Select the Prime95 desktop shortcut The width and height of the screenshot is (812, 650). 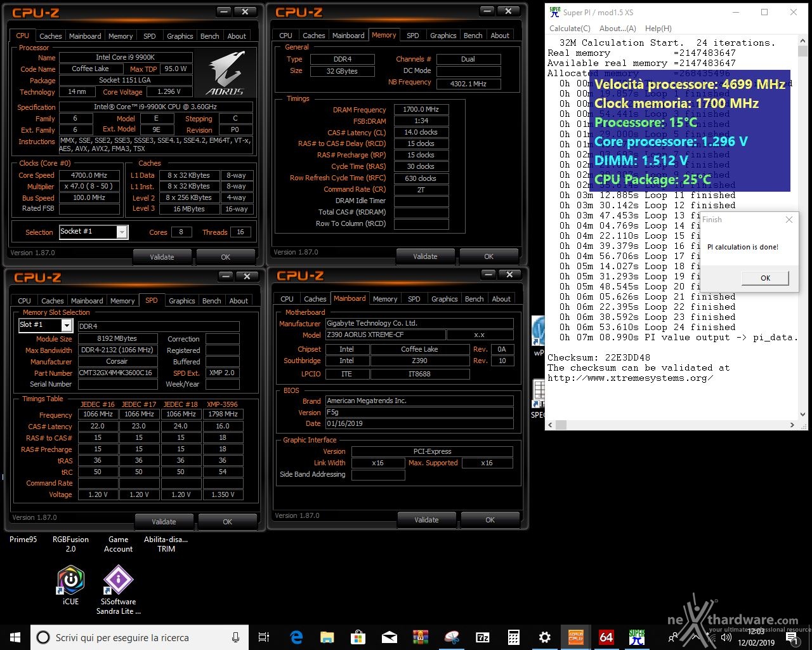coord(23,540)
